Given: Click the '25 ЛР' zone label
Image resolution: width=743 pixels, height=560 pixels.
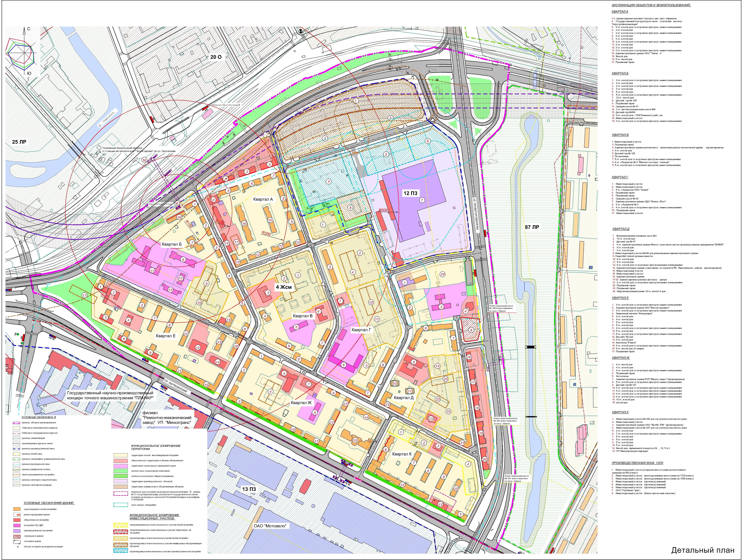Looking at the screenshot, I should (x=19, y=142).
